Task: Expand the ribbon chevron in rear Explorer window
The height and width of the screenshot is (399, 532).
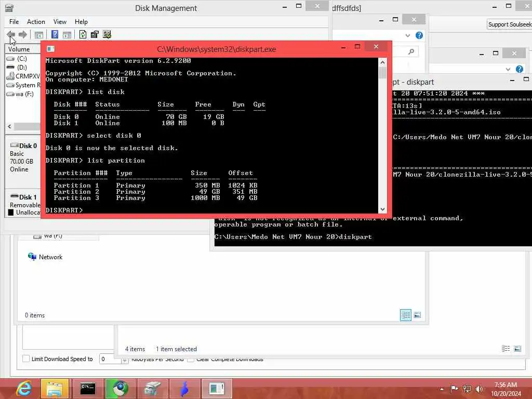Action: click(508, 69)
